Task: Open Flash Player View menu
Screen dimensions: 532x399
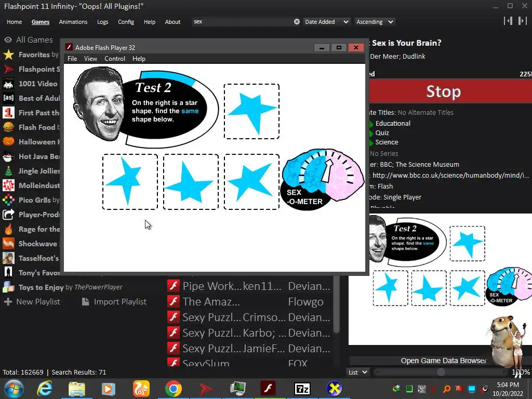Action: 90,59
